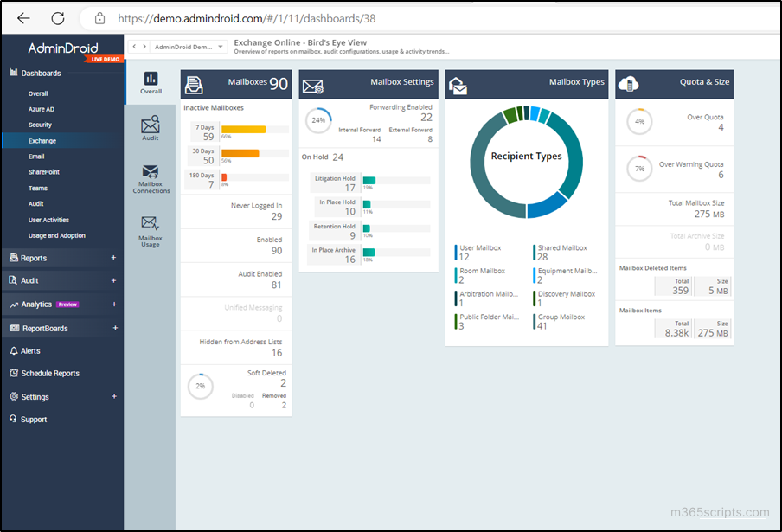
Task: Click the browser address bar URL
Action: [x=247, y=18]
